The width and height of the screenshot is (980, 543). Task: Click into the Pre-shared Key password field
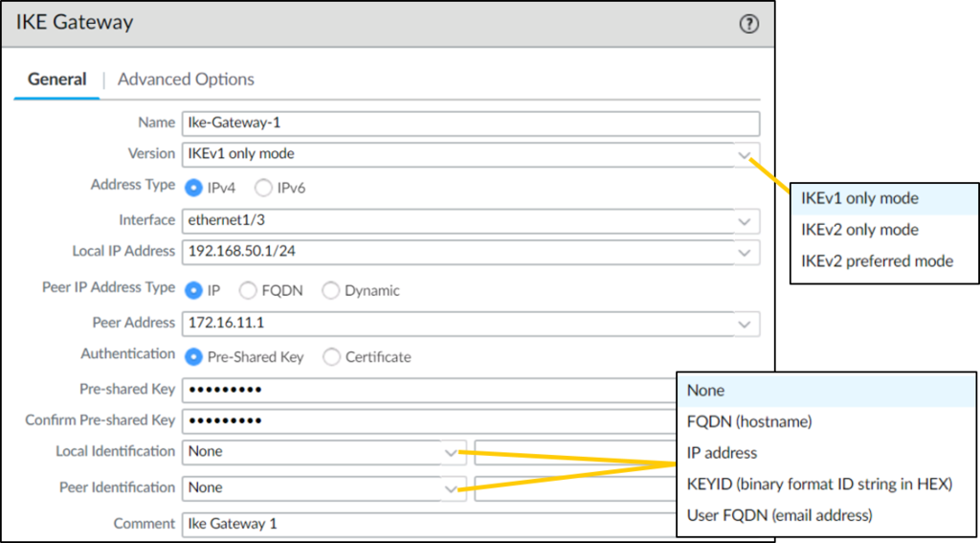(x=430, y=390)
